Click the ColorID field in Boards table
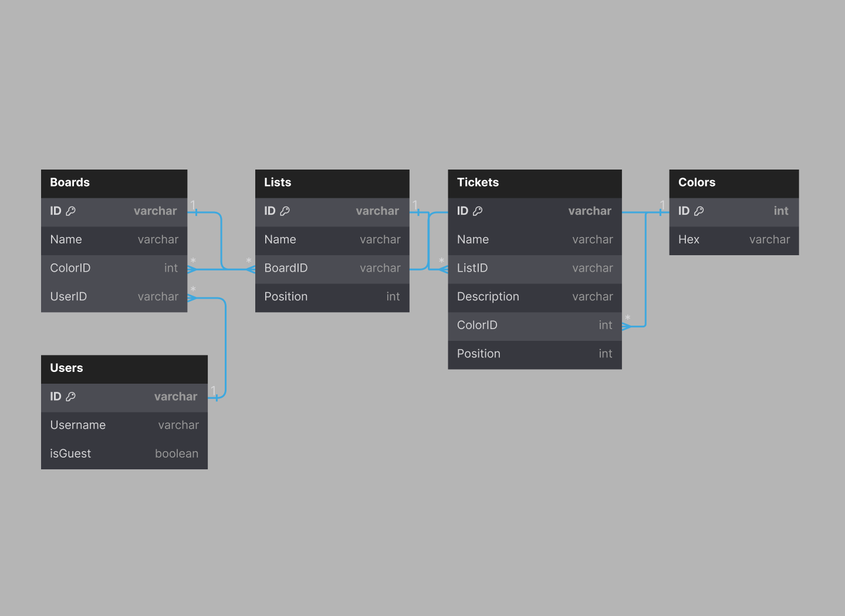The height and width of the screenshot is (616, 845). point(114,269)
